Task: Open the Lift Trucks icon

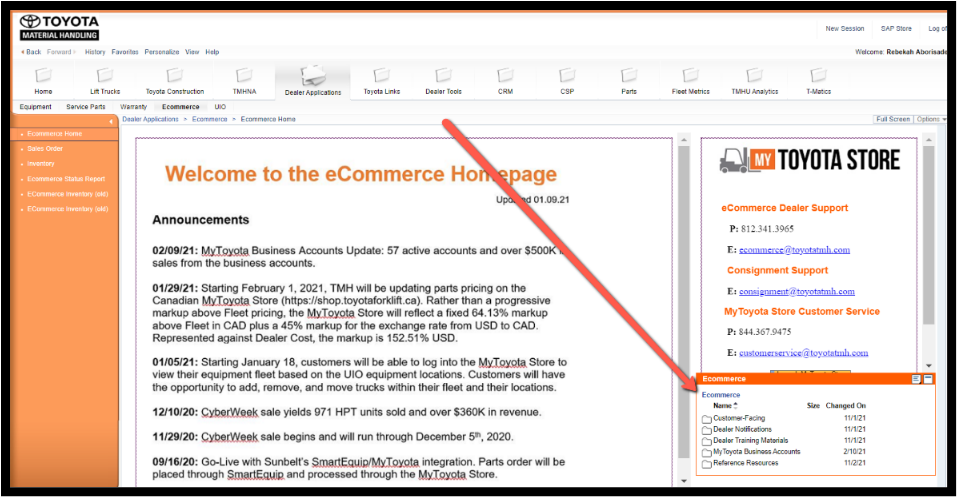Action: point(105,76)
